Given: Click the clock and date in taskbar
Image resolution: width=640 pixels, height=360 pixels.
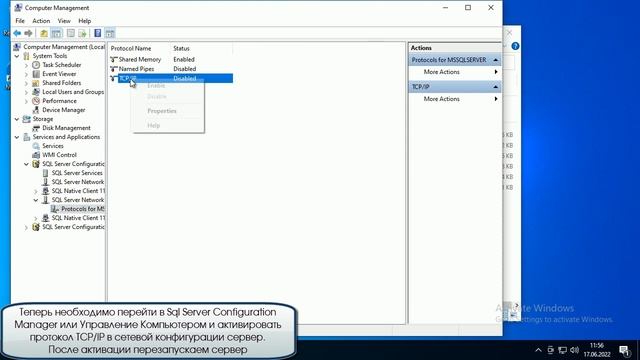Looking at the screenshot, I should tap(597, 350).
